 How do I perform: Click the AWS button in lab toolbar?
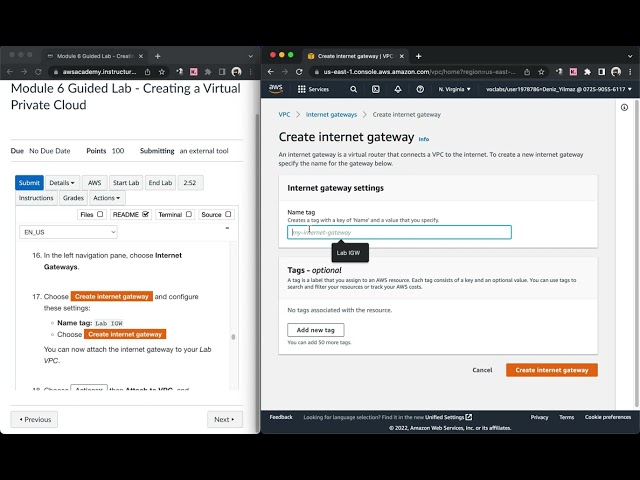pyautogui.click(x=95, y=183)
